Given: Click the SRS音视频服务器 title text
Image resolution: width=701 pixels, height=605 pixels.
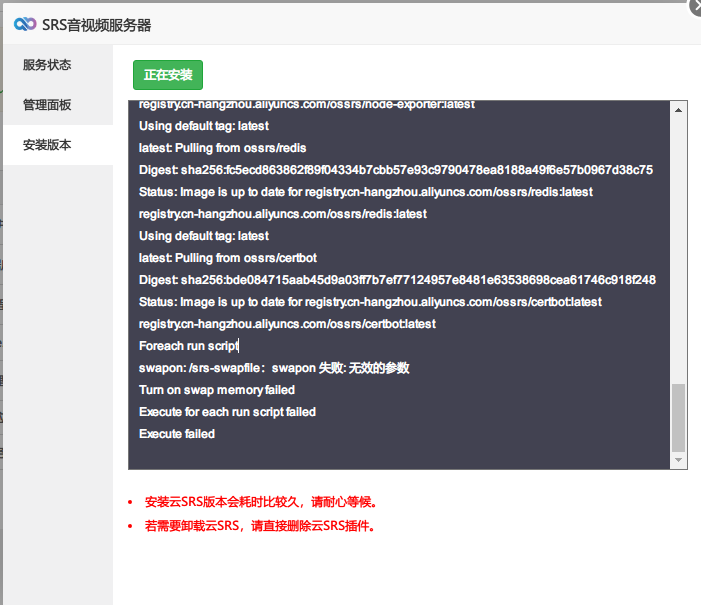Looking at the screenshot, I should coord(97,25).
